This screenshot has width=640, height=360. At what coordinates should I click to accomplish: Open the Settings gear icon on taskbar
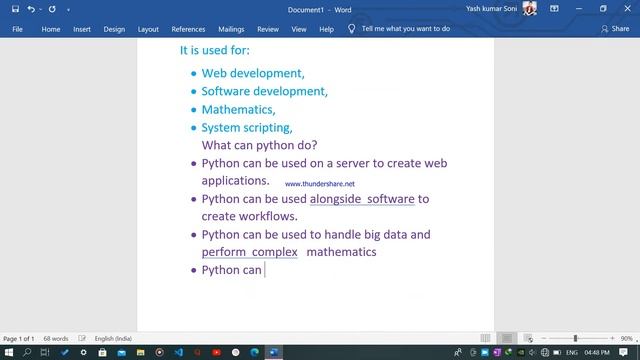click(83, 352)
